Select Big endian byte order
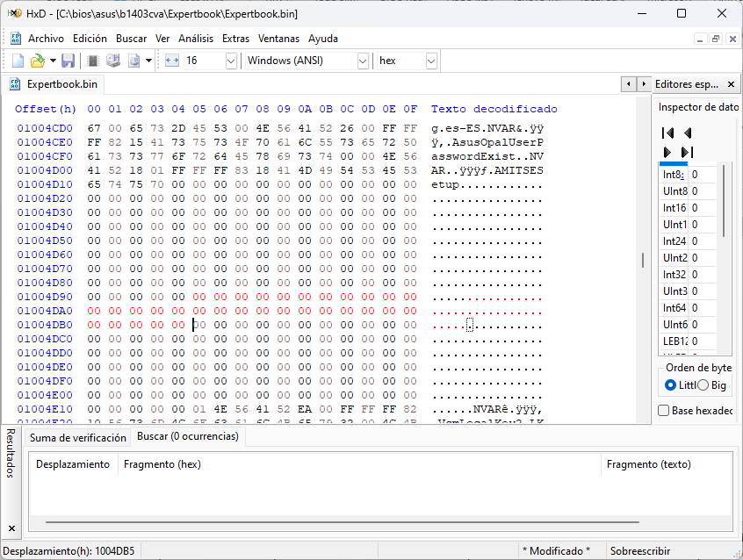This screenshot has height=560, width=743. (x=712, y=385)
